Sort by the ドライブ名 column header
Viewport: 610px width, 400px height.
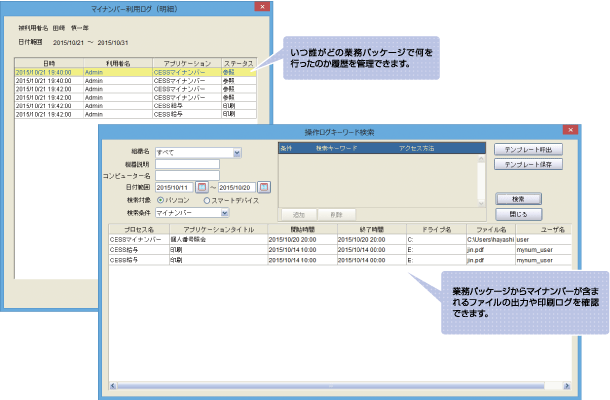pos(436,230)
